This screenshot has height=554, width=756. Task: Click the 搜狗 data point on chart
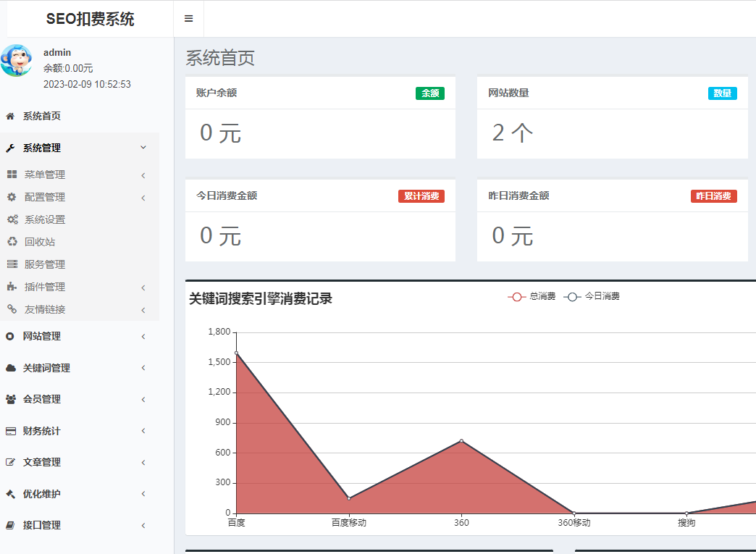pos(686,513)
